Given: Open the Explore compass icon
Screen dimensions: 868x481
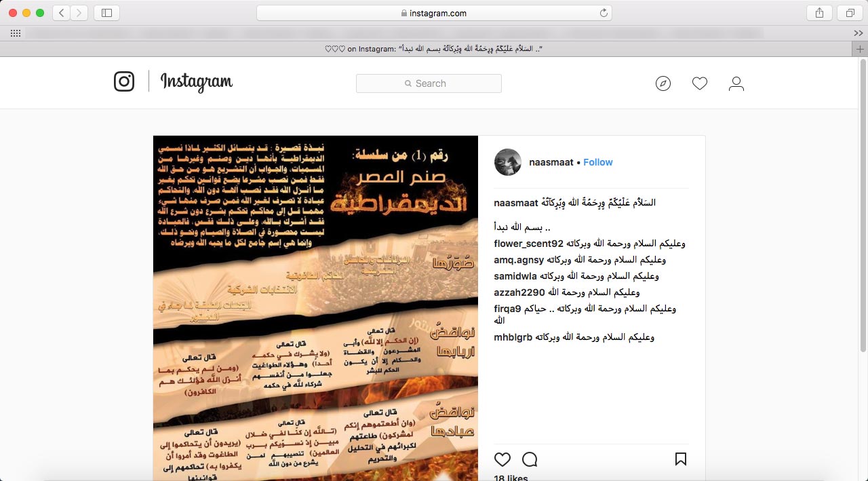Looking at the screenshot, I should click(663, 83).
